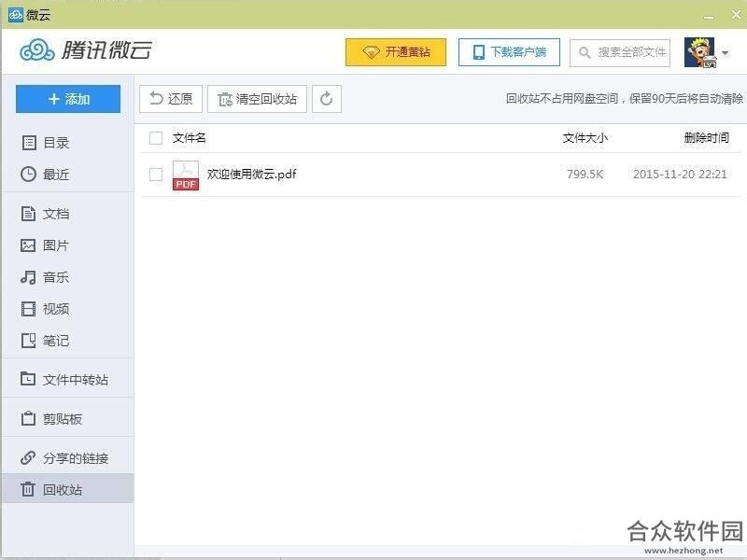This screenshot has width=747, height=560.
Task: Click 下载客户端 download client button
Action: point(509,52)
